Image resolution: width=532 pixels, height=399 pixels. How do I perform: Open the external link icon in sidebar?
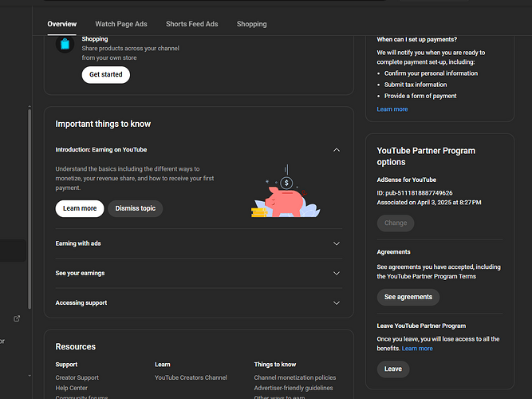pyautogui.click(x=17, y=318)
